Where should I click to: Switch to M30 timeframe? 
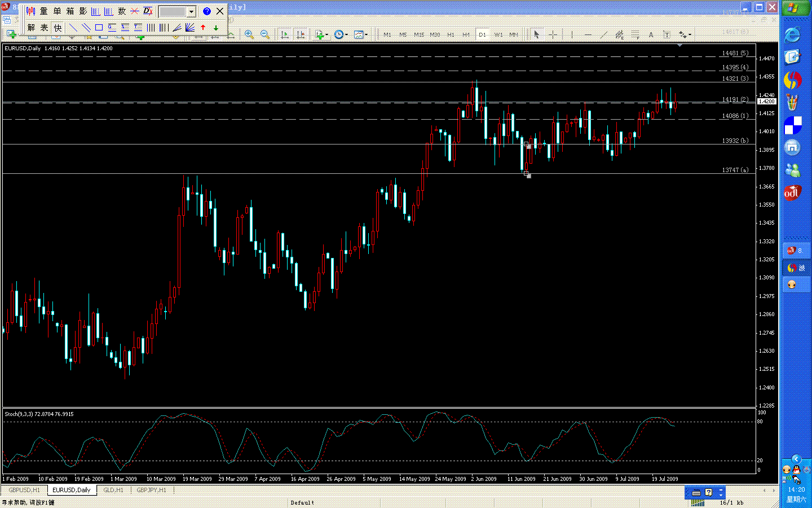(x=435, y=34)
